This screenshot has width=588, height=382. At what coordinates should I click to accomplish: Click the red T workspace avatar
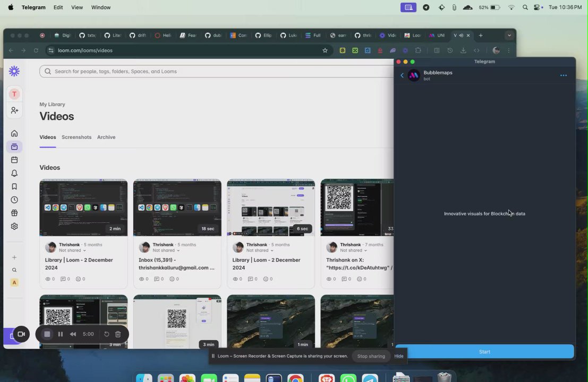point(14,94)
